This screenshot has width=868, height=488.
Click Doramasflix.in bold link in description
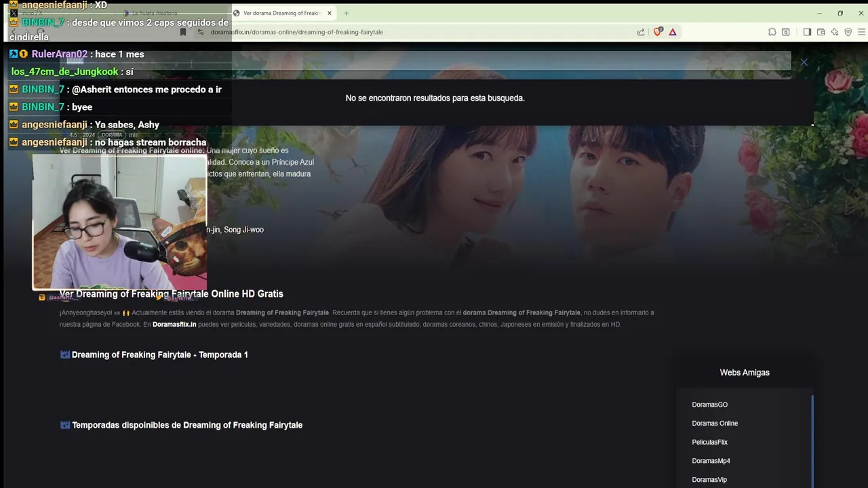[x=174, y=325]
